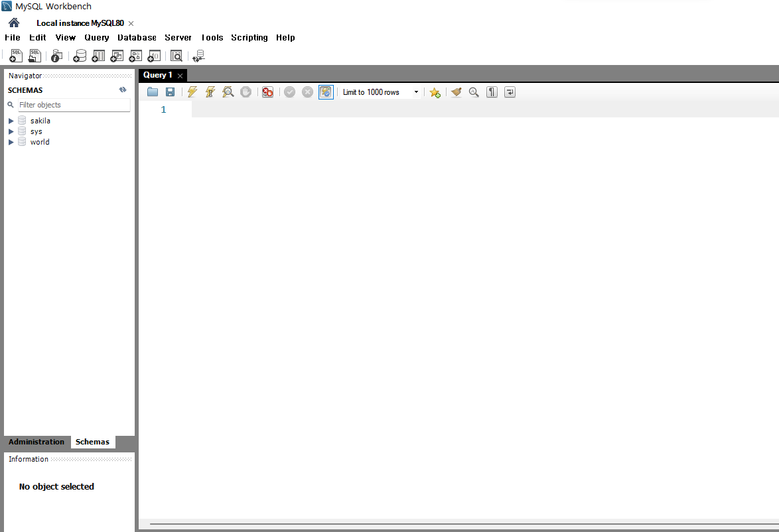Open the Query menu
This screenshot has height=532, width=779.
tap(96, 38)
